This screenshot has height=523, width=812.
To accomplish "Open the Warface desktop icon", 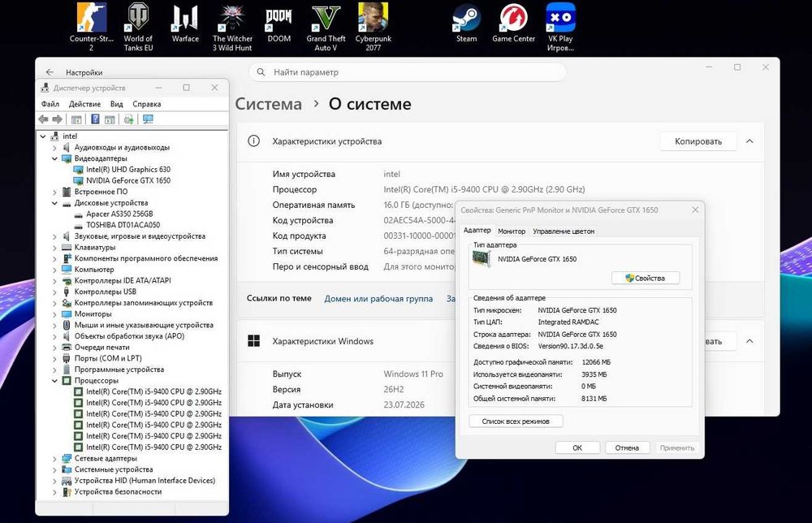I will [x=185, y=24].
